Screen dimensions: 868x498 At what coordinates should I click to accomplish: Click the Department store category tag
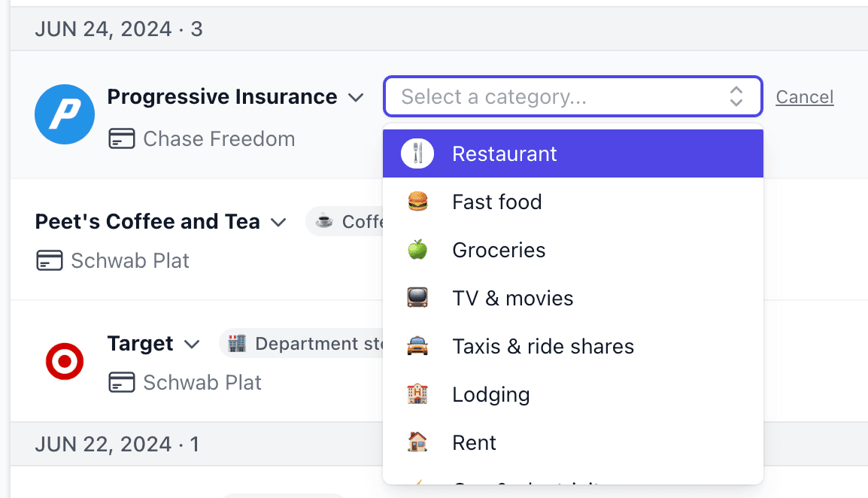[x=302, y=344]
